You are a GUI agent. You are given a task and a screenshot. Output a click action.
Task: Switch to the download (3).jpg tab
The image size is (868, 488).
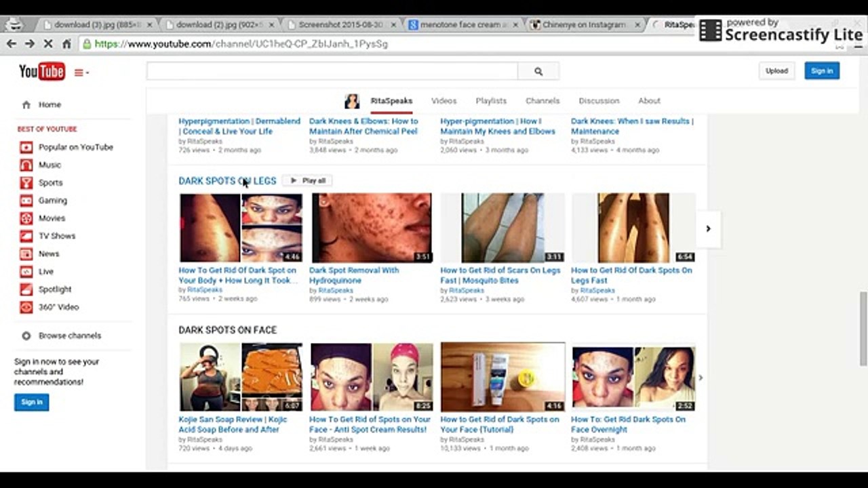tap(98, 25)
